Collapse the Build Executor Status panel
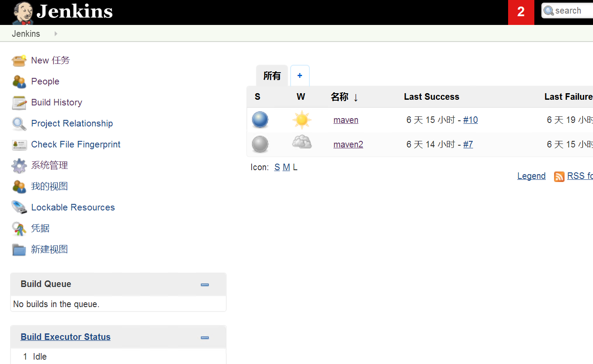Screen dimensions: 593x364 [204, 338]
